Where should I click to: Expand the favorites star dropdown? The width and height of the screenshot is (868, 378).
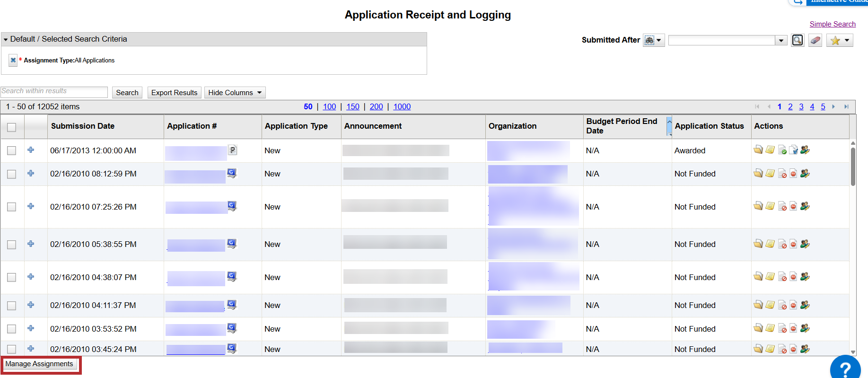[x=847, y=40]
